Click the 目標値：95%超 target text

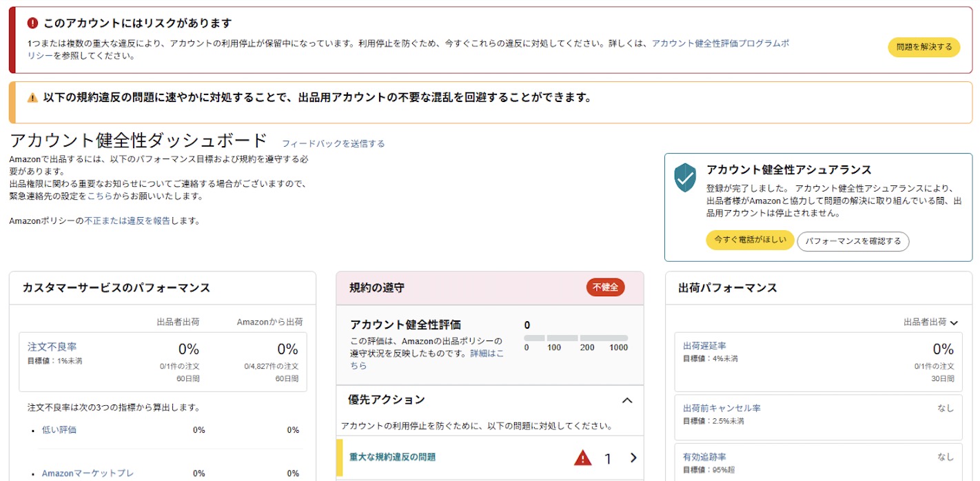708,469
